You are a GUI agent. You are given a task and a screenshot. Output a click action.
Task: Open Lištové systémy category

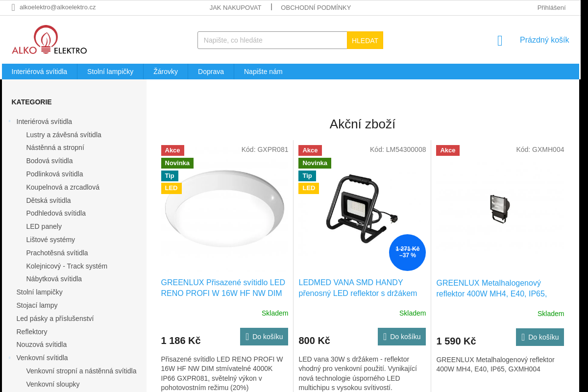50,240
